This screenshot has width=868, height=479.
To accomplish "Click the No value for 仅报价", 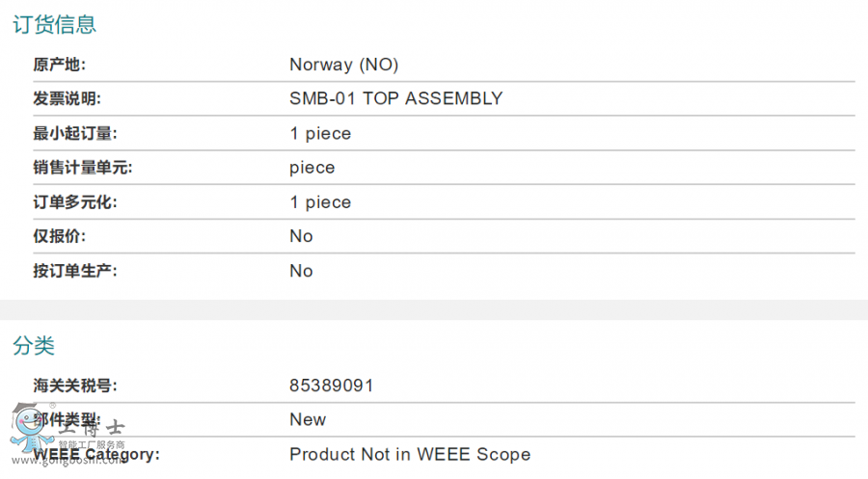I will tap(301, 236).
